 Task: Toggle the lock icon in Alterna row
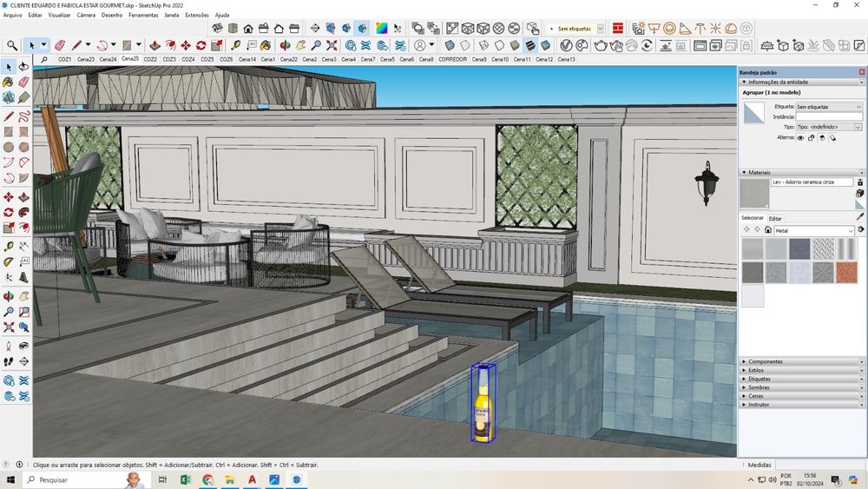pyautogui.click(x=811, y=137)
